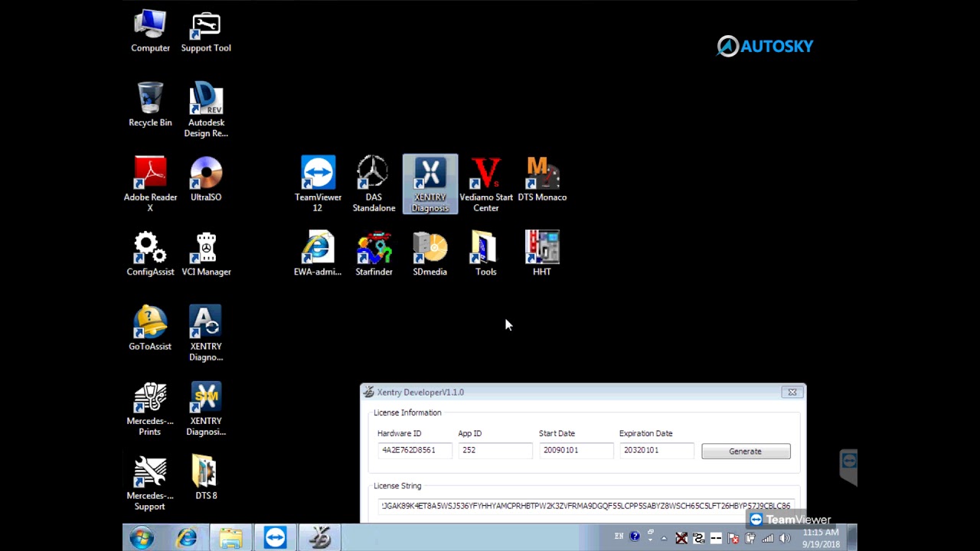Open VCI Manager shortcut
980x551 pixels.
tap(206, 254)
